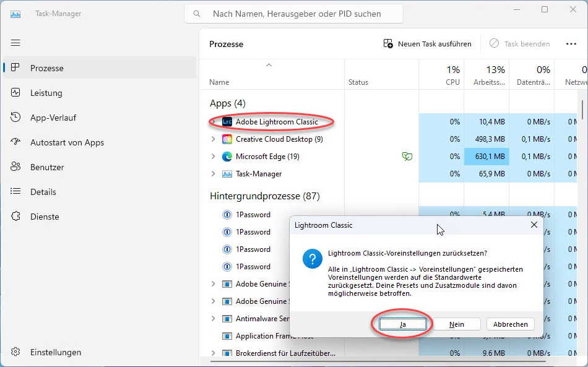Open Autostart von Apps

click(100, 142)
